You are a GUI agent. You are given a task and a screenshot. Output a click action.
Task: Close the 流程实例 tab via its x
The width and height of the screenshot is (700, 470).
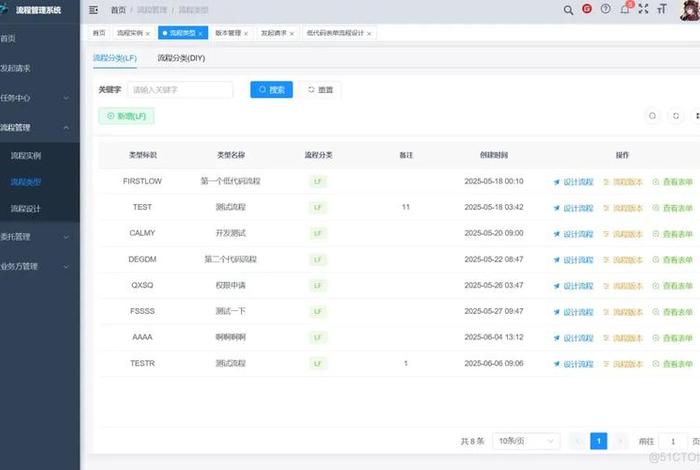148,33
